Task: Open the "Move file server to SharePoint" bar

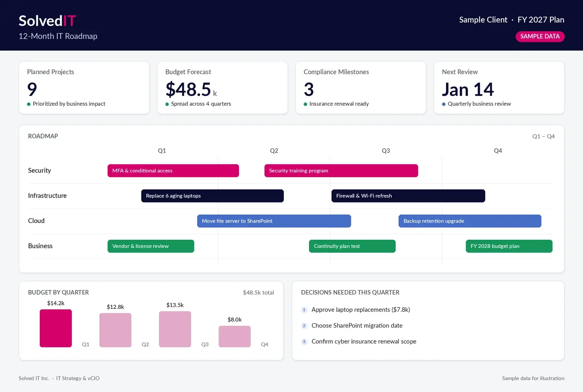Action: [x=274, y=221]
